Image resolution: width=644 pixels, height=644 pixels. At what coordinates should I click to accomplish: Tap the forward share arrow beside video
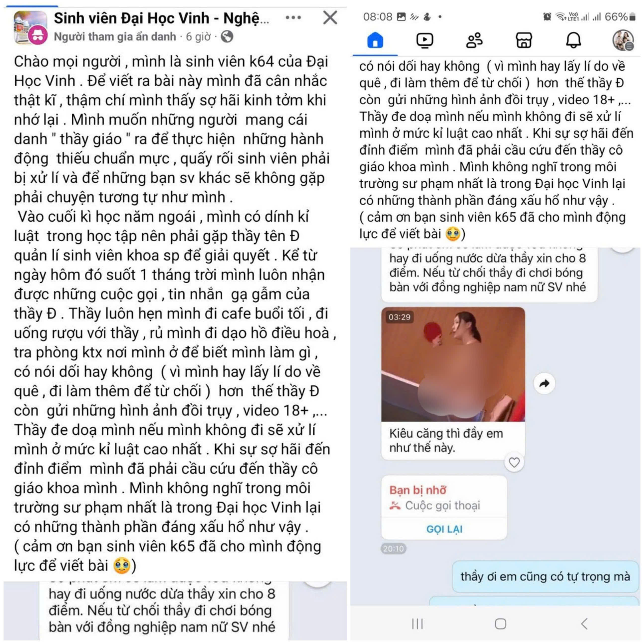544,383
